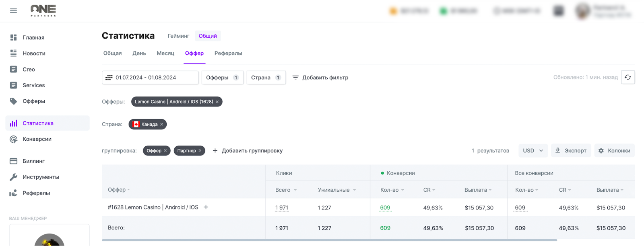This screenshot has height=246, width=644.
Task: Open the Страна filter dropdown
Action: [266, 78]
